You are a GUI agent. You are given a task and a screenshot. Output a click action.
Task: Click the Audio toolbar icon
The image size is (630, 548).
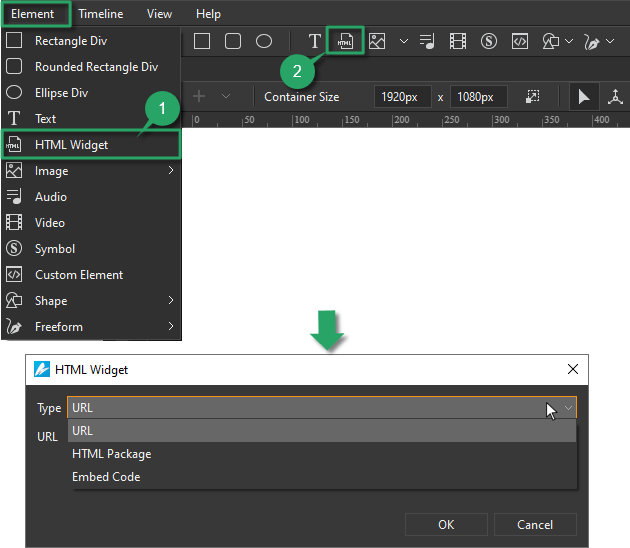[x=427, y=41]
